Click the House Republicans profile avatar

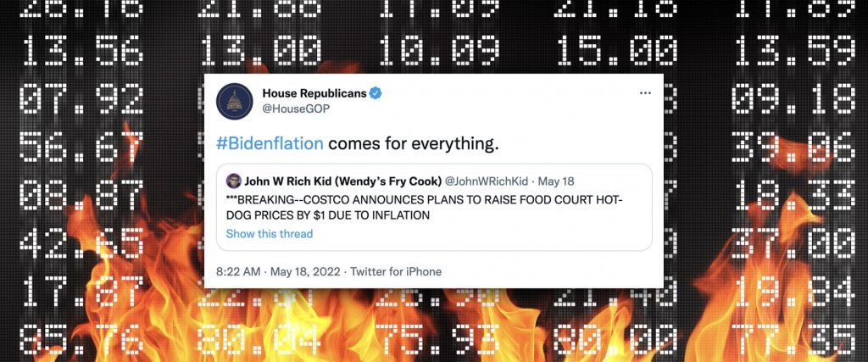pyautogui.click(x=236, y=102)
